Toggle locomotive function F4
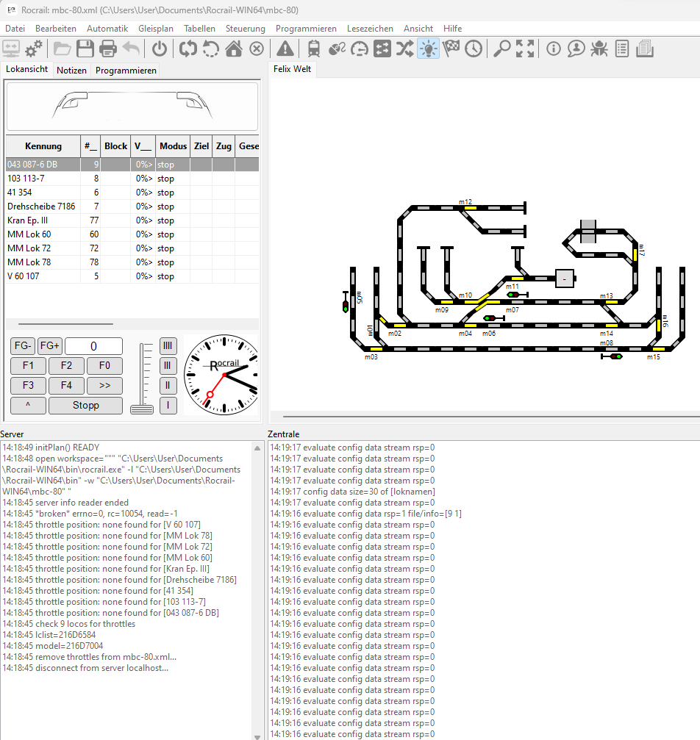Viewport: 700px width, 740px height. click(66, 386)
